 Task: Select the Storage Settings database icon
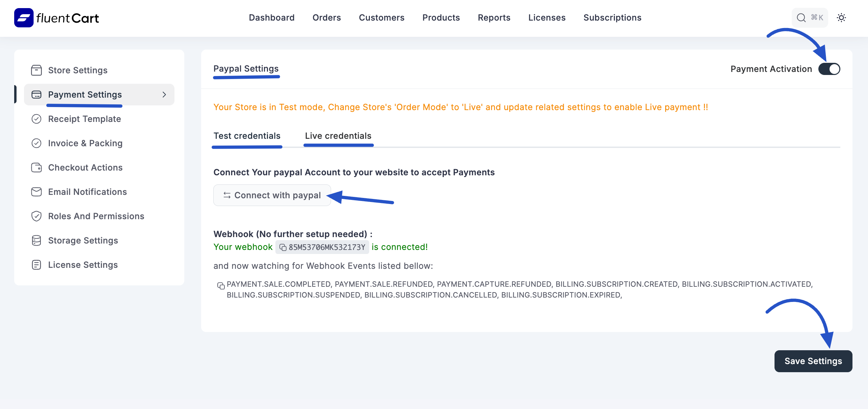[x=37, y=240]
